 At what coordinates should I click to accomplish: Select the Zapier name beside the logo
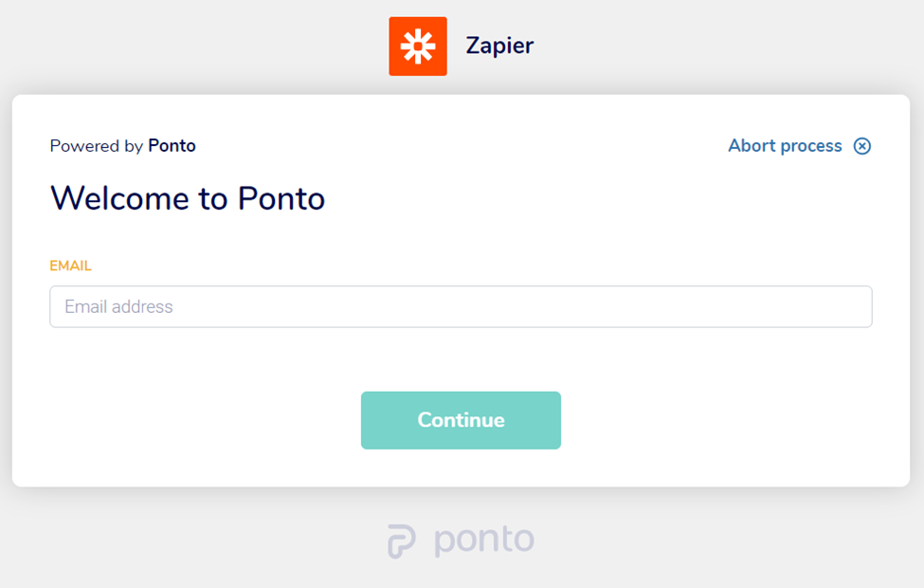pos(499,46)
